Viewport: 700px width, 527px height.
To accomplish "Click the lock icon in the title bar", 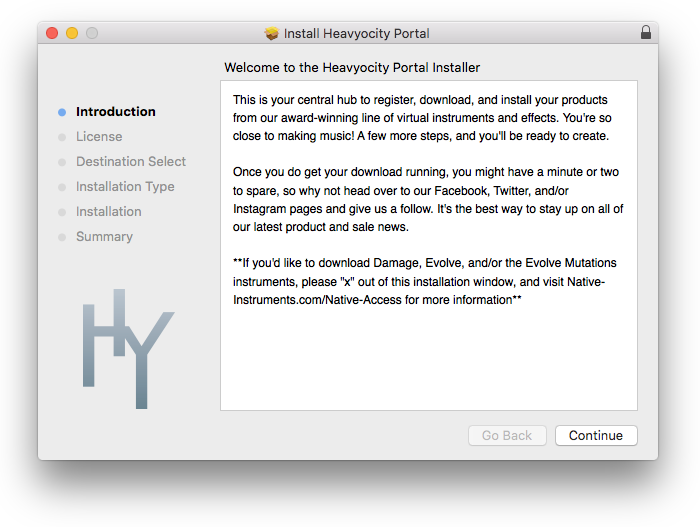I will tap(646, 33).
